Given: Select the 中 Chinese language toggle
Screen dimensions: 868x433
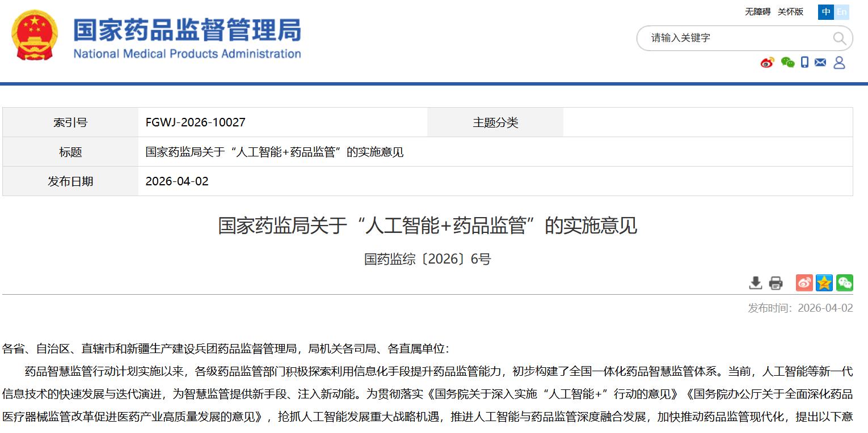Looking at the screenshot, I should (826, 12).
